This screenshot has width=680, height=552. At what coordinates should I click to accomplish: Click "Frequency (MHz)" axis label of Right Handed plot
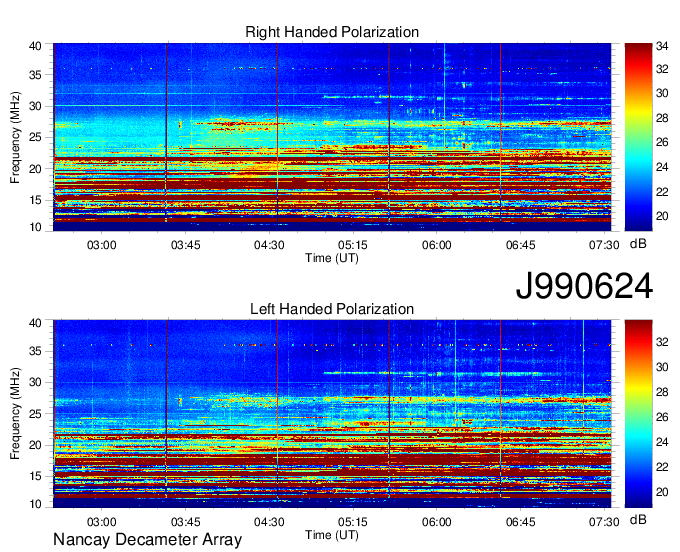15,137
